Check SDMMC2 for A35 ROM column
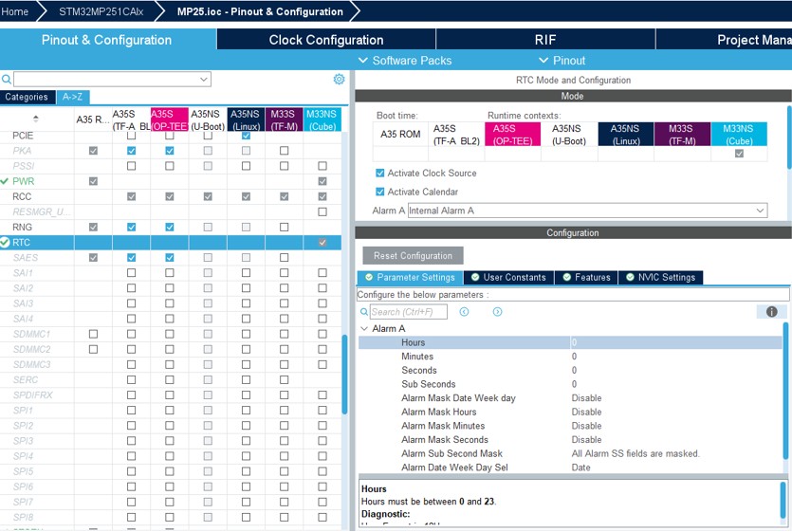This screenshot has height=532, width=792. coord(93,349)
